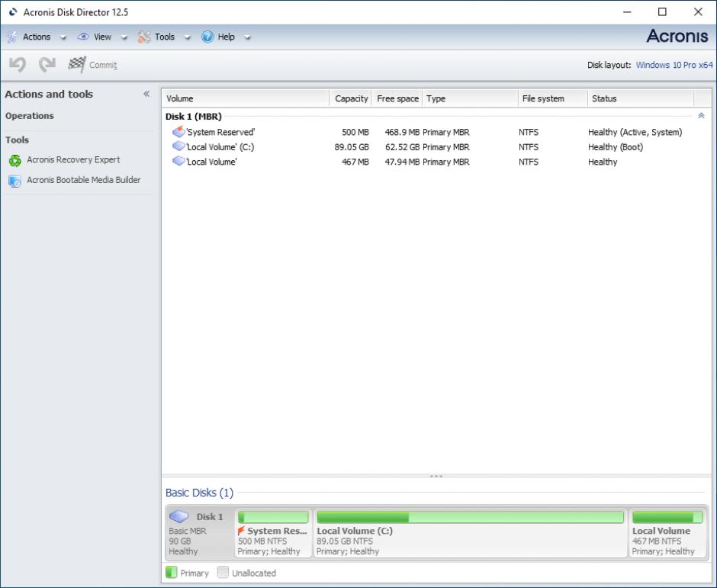Viewport: 717px width, 588px height.
Task: Collapse the Actions and tools sidebar
Action: point(146,94)
